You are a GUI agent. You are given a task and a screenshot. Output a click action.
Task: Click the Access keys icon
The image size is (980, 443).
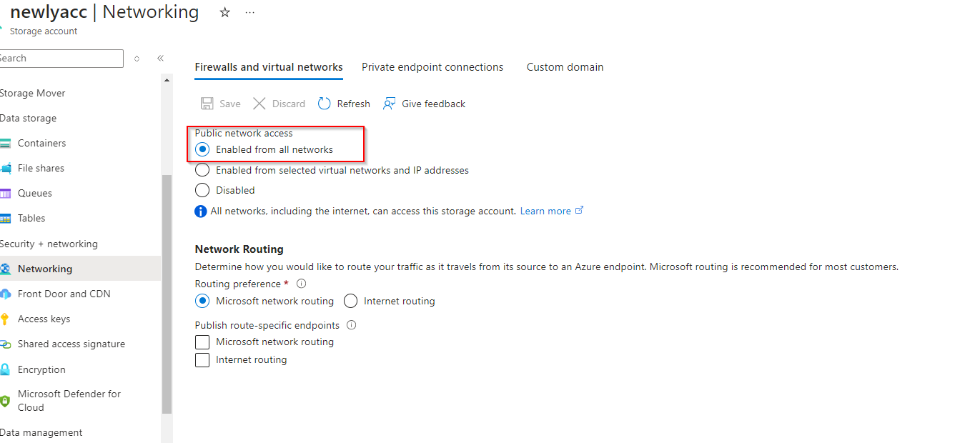coord(6,319)
